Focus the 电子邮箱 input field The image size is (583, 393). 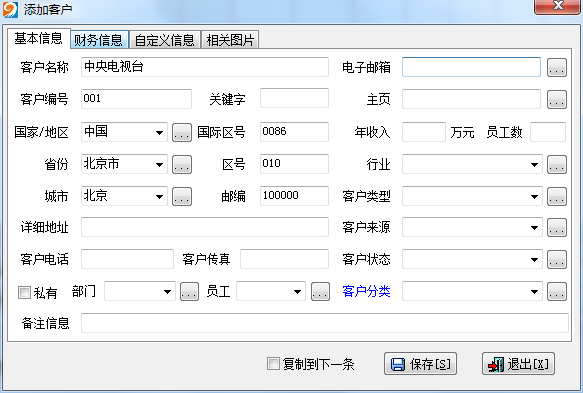click(471, 67)
